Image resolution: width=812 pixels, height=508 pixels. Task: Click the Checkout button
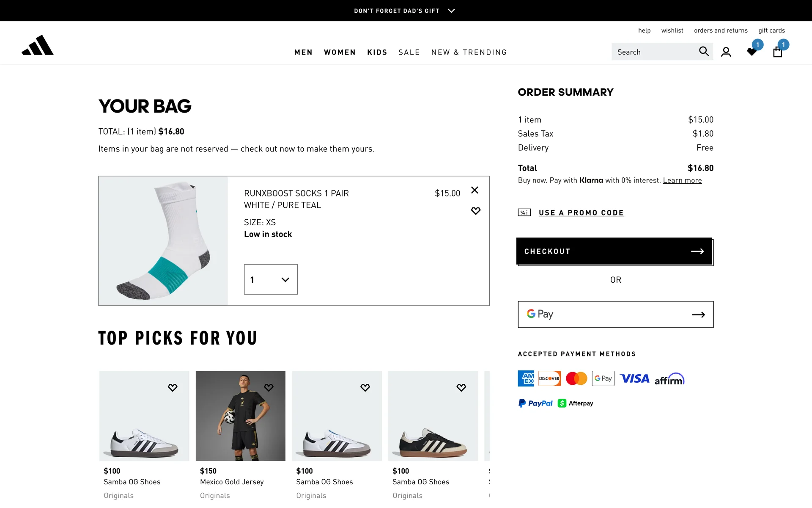click(614, 251)
